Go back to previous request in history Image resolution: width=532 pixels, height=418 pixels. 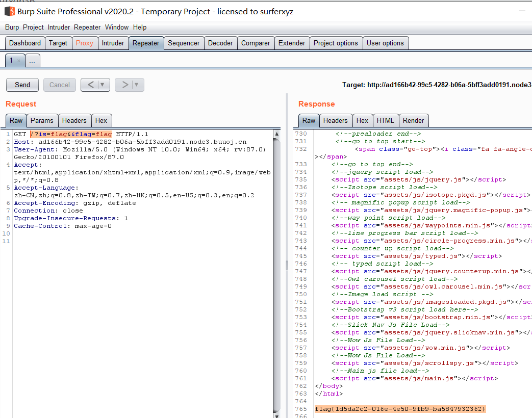(90, 85)
